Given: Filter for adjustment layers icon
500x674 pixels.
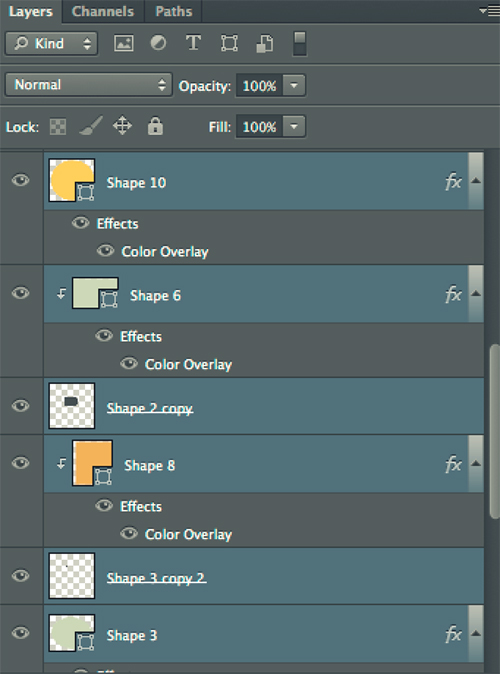Looking at the screenshot, I should pyautogui.click(x=158, y=43).
